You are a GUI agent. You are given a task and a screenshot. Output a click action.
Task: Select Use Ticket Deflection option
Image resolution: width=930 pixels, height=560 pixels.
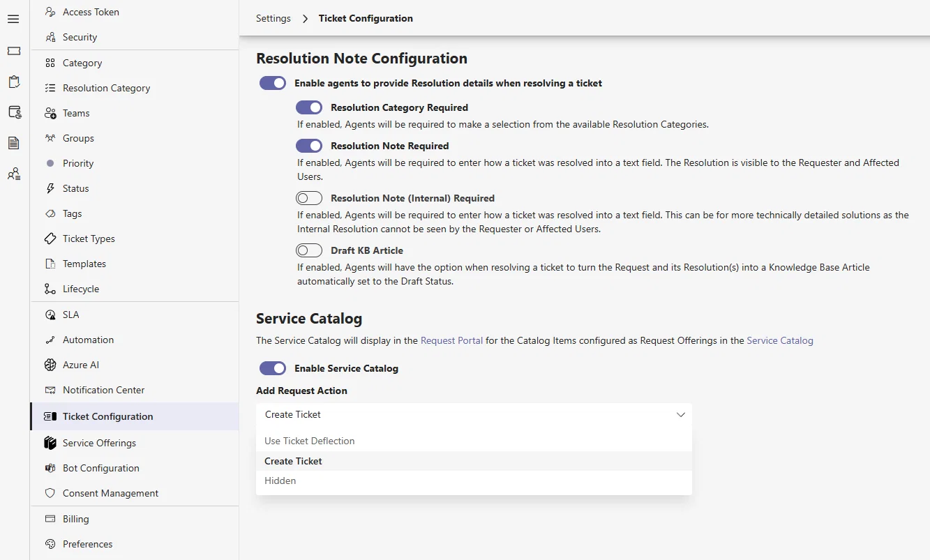474,441
